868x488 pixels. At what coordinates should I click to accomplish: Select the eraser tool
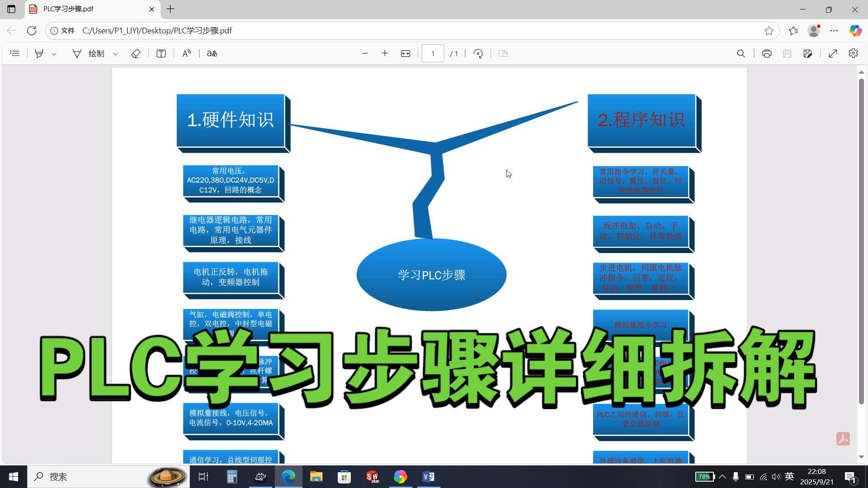tap(136, 53)
